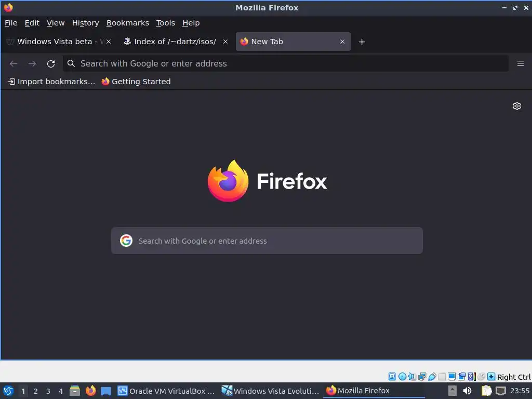This screenshot has height=399, width=532.
Task: Click VirtualBox optical disk indicator
Action: click(x=402, y=376)
